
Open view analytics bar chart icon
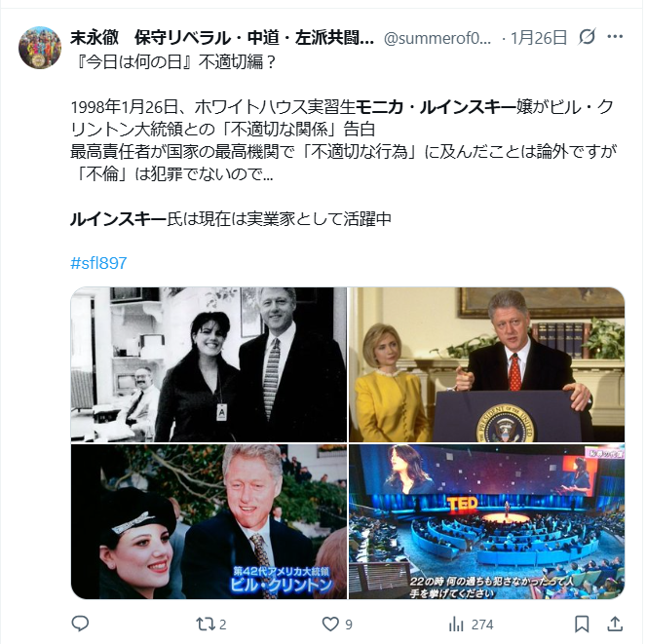click(456, 625)
